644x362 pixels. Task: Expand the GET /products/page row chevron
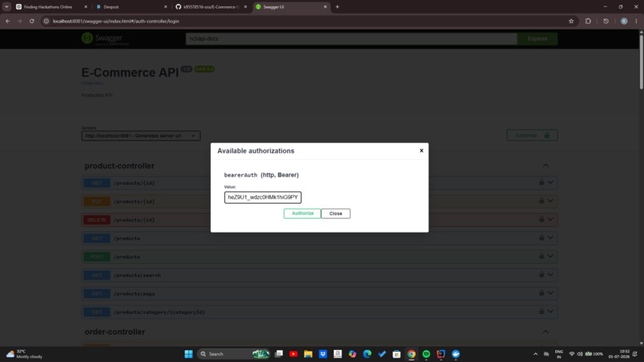click(551, 293)
